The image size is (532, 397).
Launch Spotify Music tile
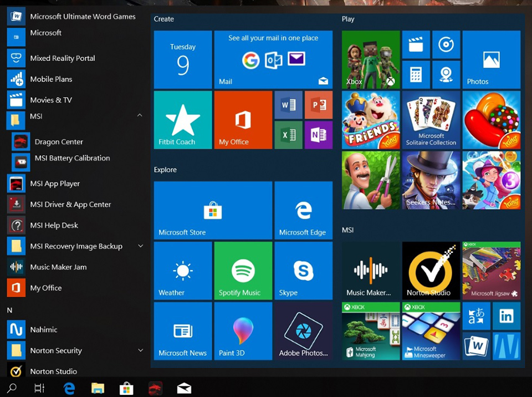[x=243, y=271]
